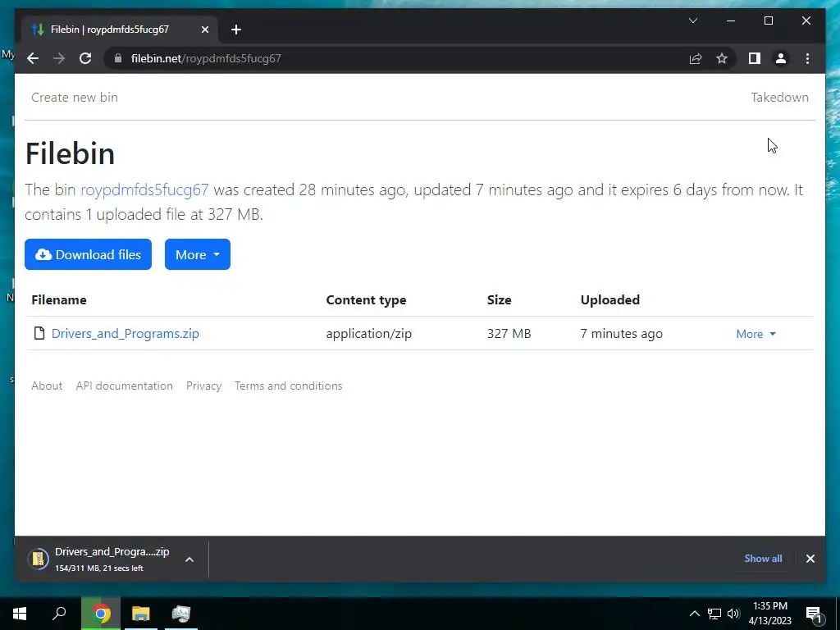This screenshot has height=630, width=840.
Task: Click the 7 minutes ago cell
Action: (x=622, y=334)
